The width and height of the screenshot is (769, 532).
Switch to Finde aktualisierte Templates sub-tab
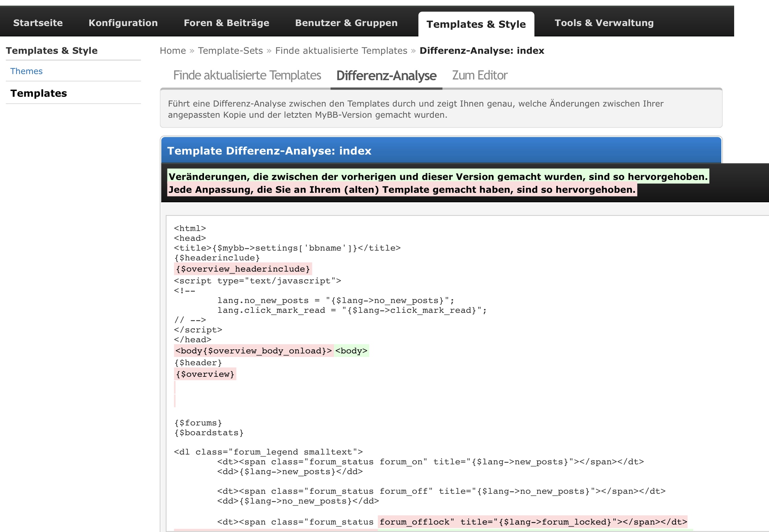coord(247,75)
